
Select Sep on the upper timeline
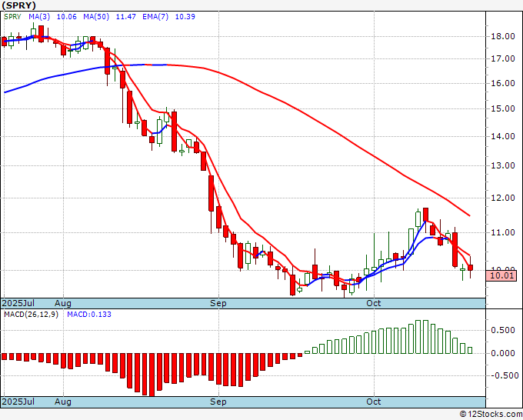pos(218,303)
